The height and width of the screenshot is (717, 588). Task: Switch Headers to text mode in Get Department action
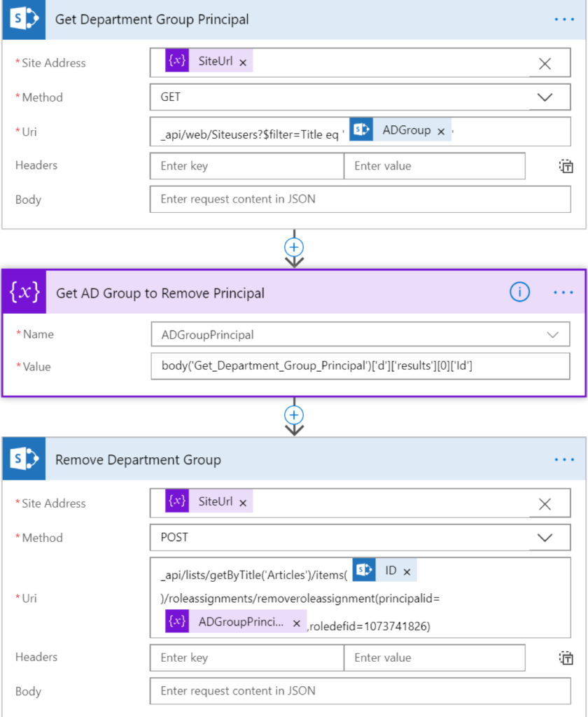pyautogui.click(x=566, y=167)
